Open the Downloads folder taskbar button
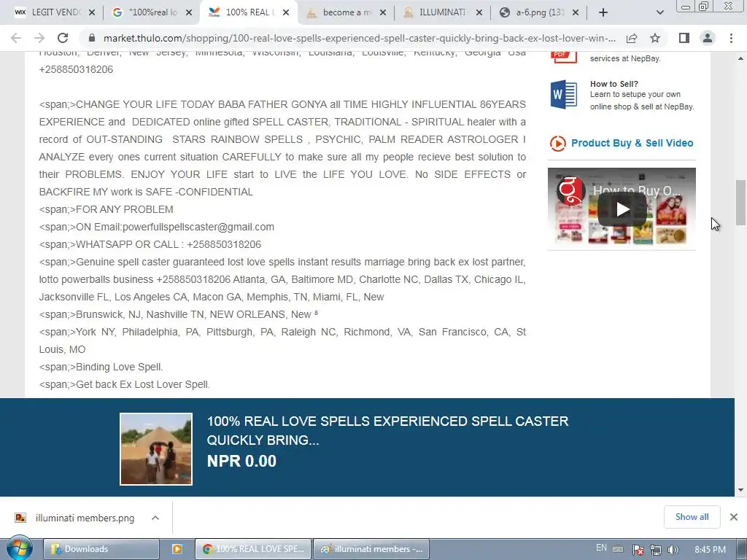This screenshot has height=560, width=747. (101, 549)
